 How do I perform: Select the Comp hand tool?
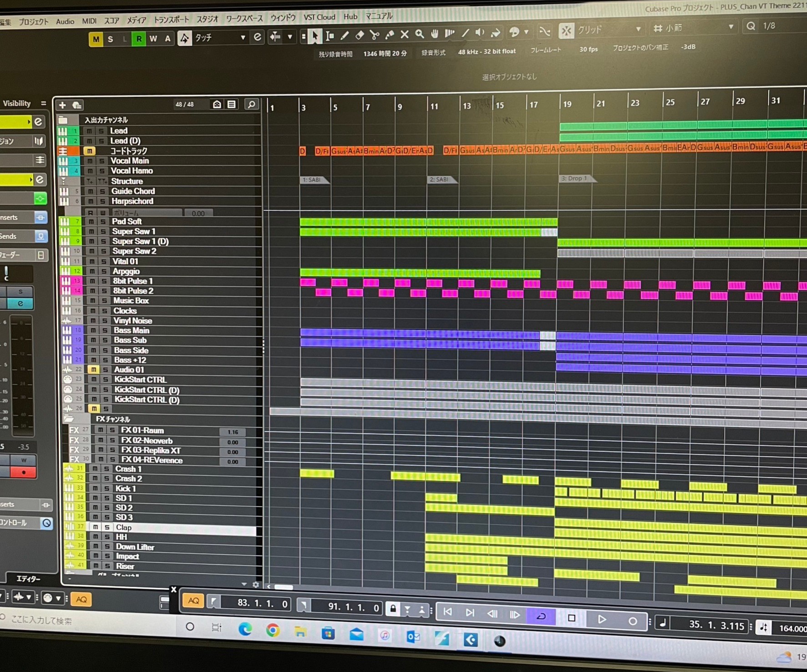pos(435,33)
